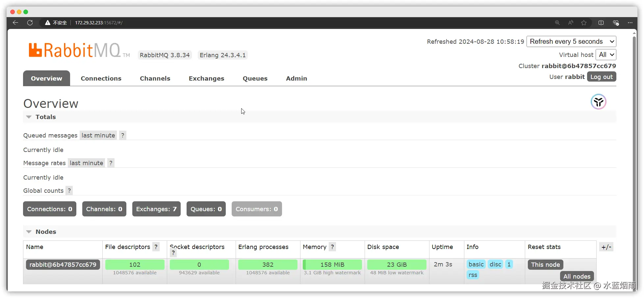
Task: Open the Connections: 0 count button
Action: pyautogui.click(x=50, y=209)
